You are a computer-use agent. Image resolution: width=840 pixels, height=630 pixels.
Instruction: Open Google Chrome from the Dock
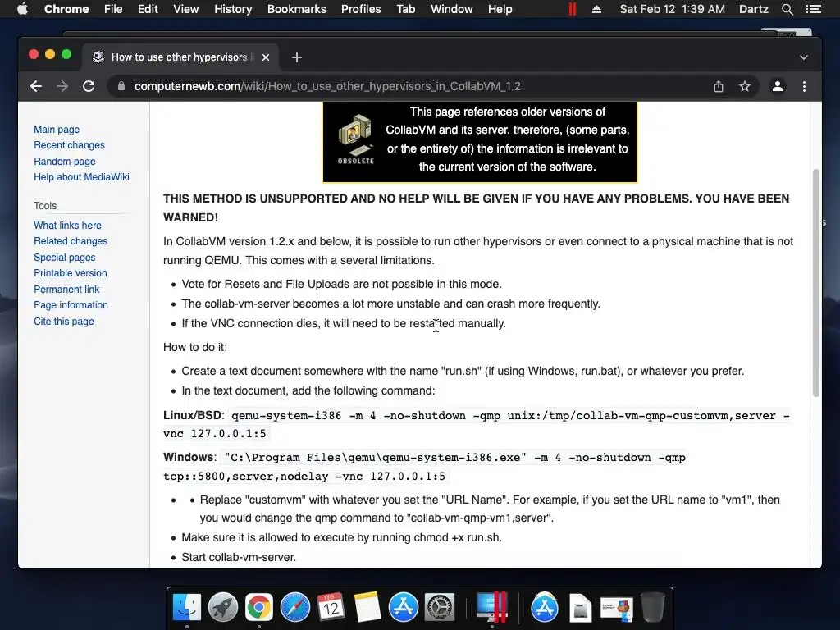point(258,608)
